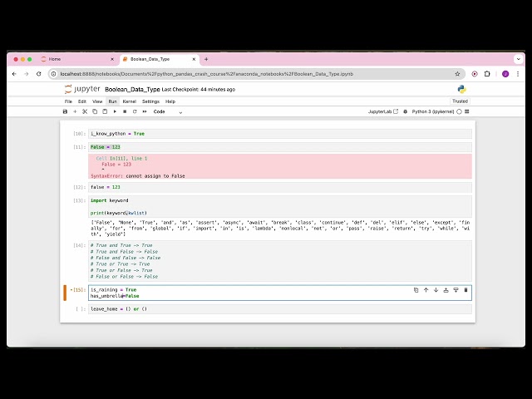This screenshot has height=399, width=532.
Task: Select the Boolean_Data_Type browser tab
Action: (160, 59)
